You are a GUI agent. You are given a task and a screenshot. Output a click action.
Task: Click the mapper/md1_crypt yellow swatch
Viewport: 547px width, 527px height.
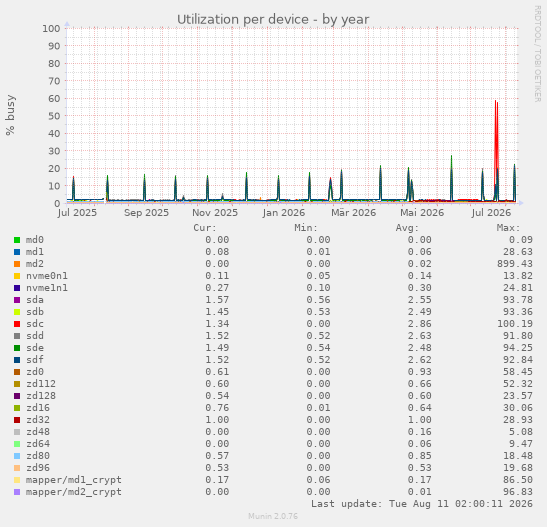click(x=17, y=480)
